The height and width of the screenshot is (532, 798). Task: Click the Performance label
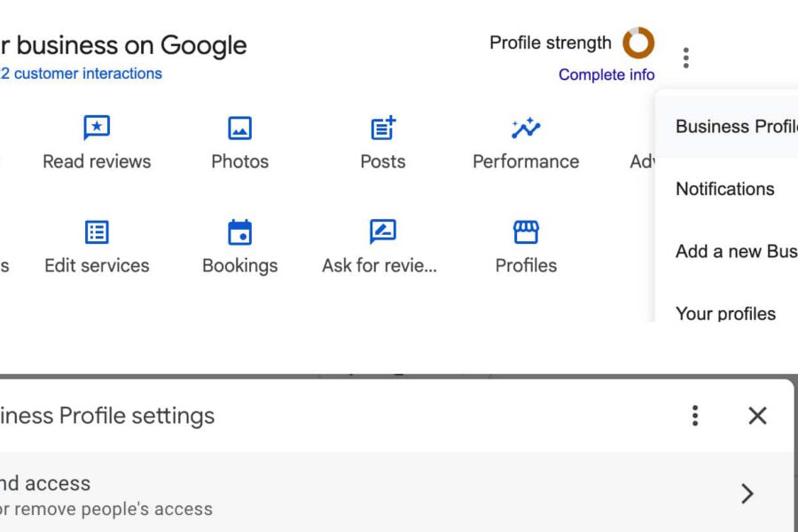pyautogui.click(x=526, y=161)
